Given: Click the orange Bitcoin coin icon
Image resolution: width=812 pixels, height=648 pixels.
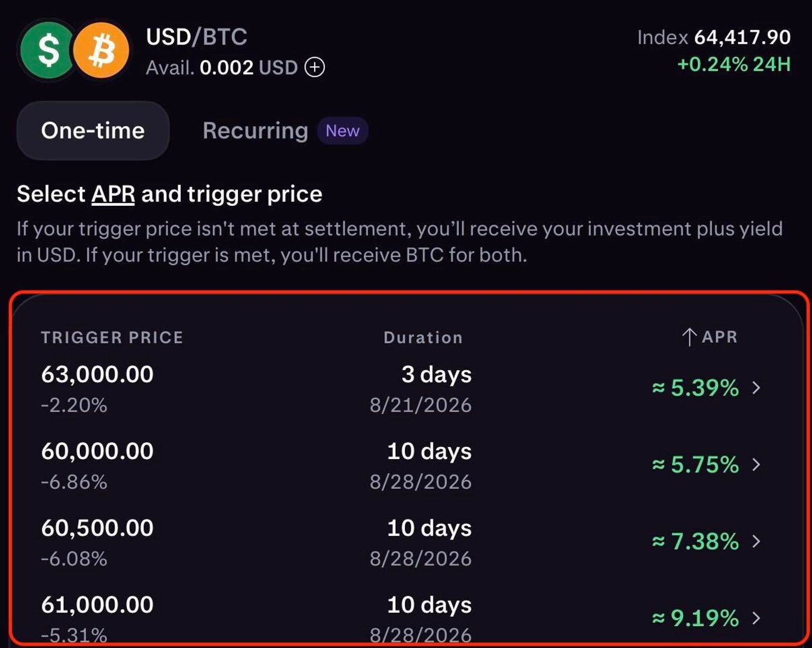Looking at the screenshot, I should (101, 50).
